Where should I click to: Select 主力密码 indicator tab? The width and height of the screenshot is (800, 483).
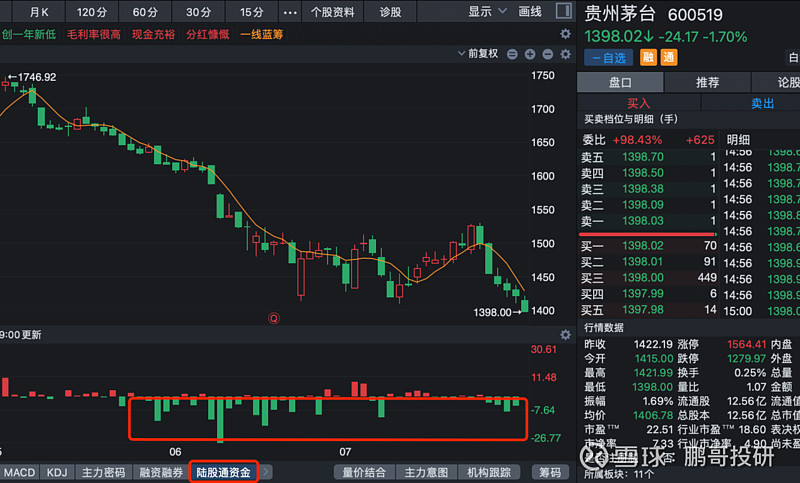103,472
